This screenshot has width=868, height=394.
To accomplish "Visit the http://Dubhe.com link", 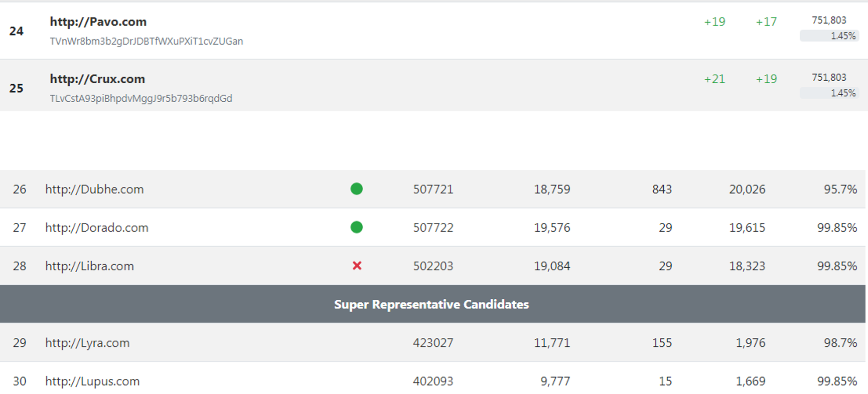I will [x=94, y=189].
